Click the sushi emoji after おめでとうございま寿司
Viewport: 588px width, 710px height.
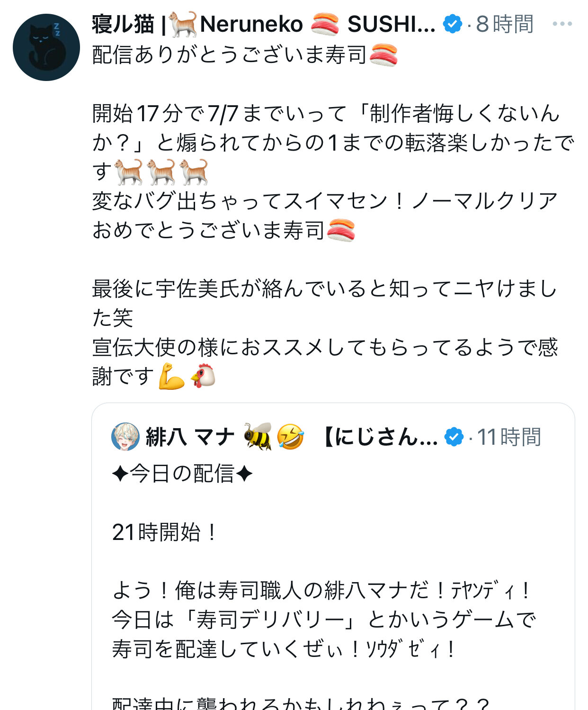point(341,230)
